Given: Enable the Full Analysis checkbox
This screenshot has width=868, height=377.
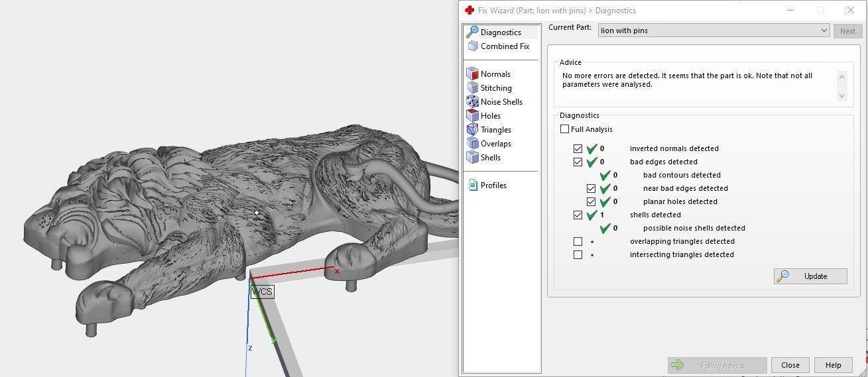Looking at the screenshot, I should pyautogui.click(x=565, y=129).
